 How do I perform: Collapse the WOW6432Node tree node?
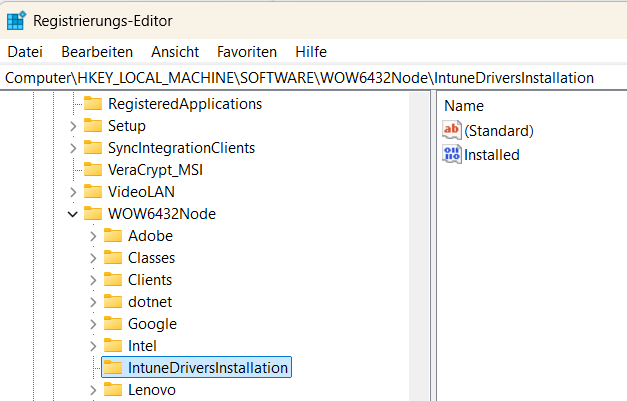tap(72, 213)
